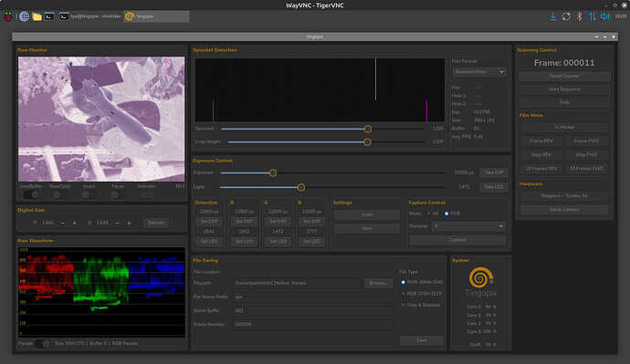Open the network arrows tray icon
This screenshot has height=364, width=630.
pyautogui.click(x=593, y=16)
